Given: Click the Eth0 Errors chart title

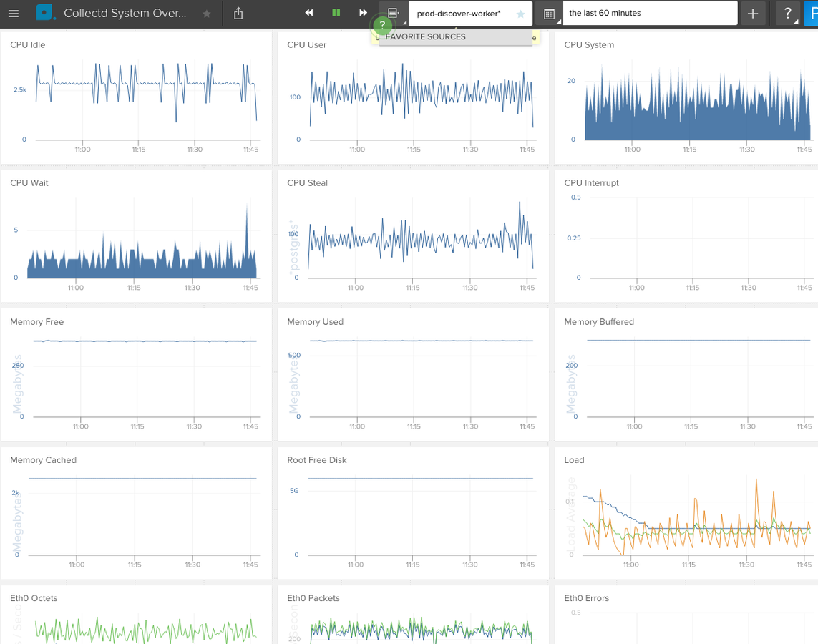Looking at the screenshot, I should (x=586, y=598).
